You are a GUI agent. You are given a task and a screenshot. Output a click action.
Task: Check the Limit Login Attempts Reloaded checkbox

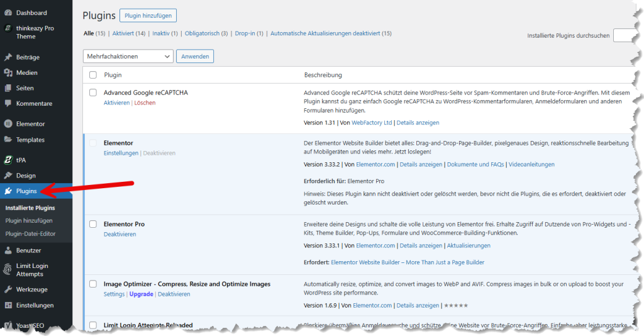(x=93, y=325)
